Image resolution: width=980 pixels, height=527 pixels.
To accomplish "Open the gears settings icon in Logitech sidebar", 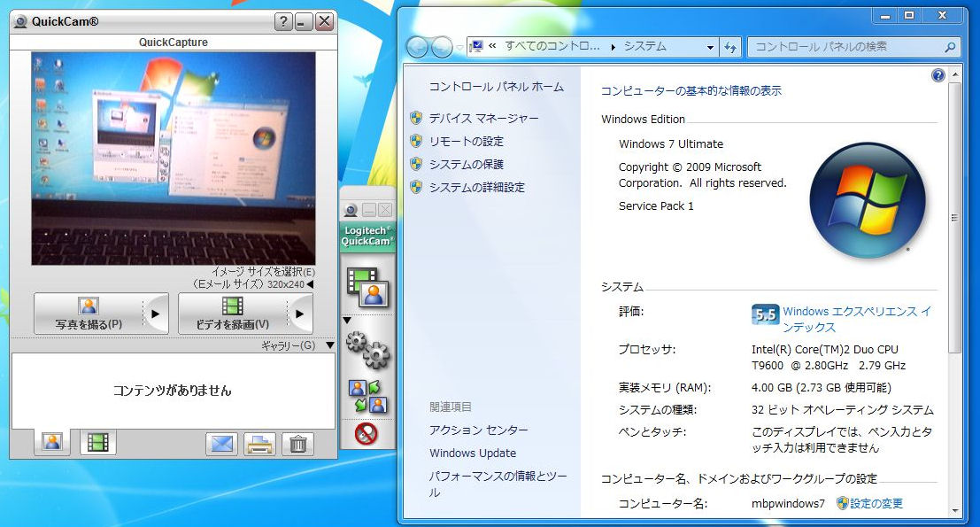I will click(x=367, y=350).
